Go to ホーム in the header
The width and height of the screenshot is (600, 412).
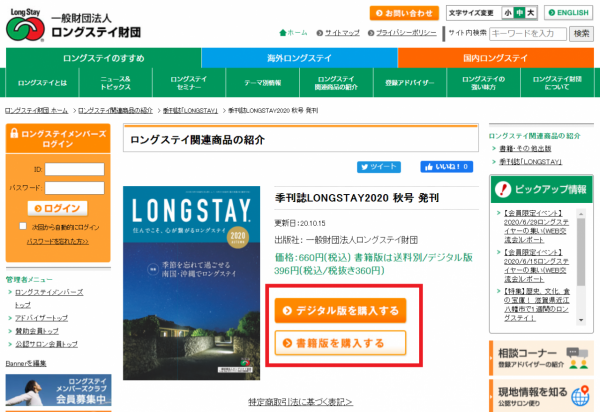click(297, 32)
